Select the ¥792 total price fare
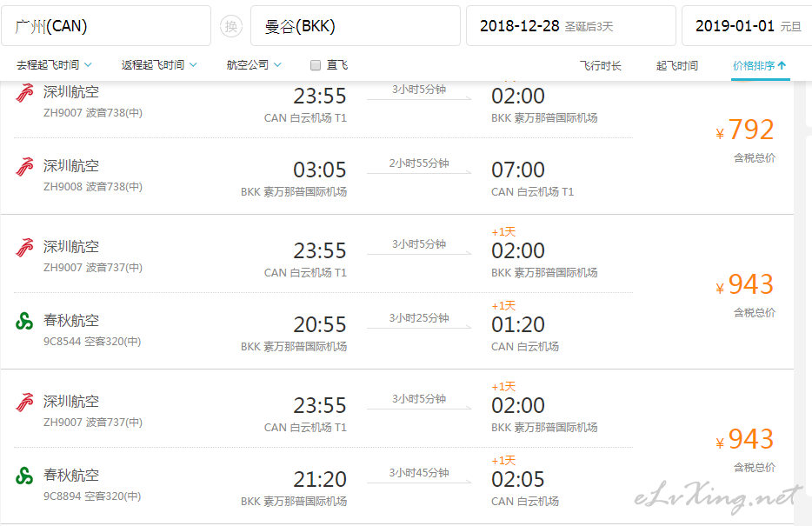This screenshot has height=526, width=812. (x=746, y=130)
